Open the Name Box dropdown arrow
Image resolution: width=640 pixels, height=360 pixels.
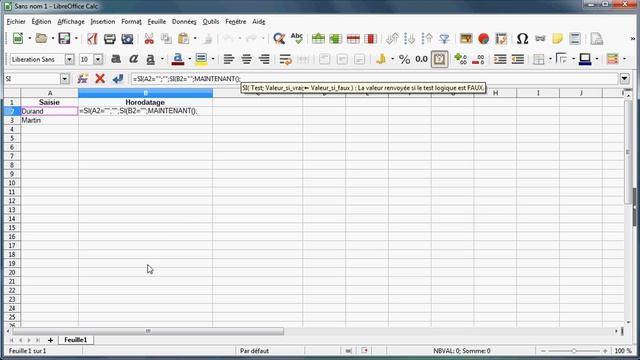64,79
